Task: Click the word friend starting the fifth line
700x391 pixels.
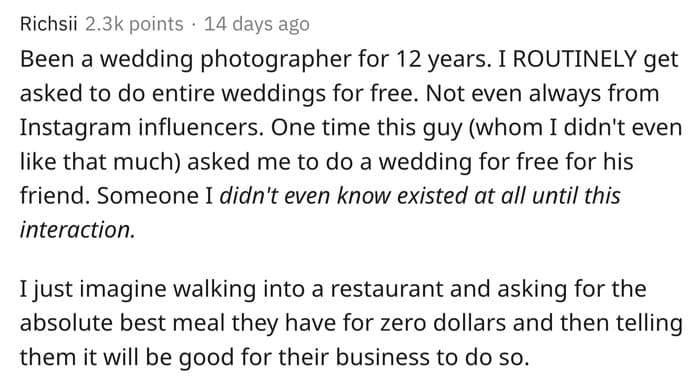Action: [x=55, y=196]
